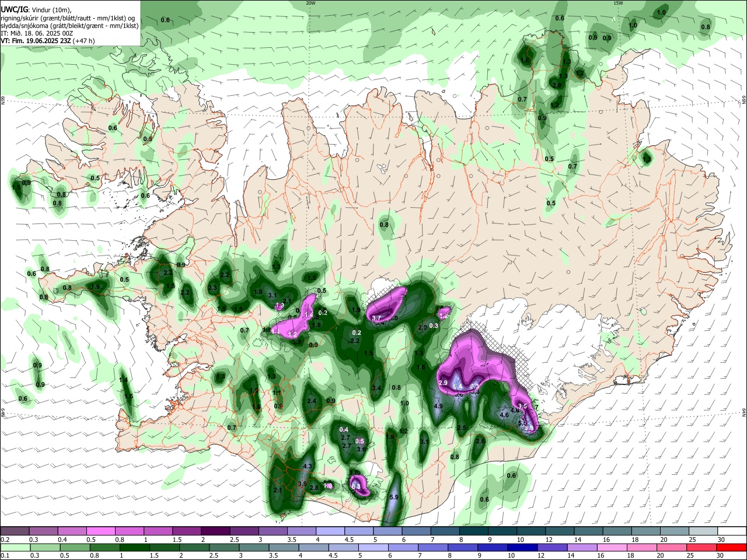The image size is (747, 560).
Task: Click the 4.3 precipitation value on the map
Action: click(x=308, y=466)
